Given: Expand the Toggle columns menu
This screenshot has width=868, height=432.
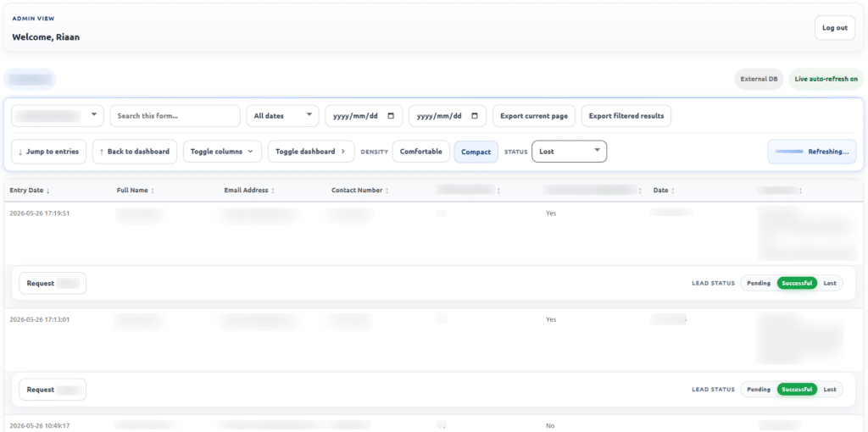Looking at the screenshot, I should (222, 152).
